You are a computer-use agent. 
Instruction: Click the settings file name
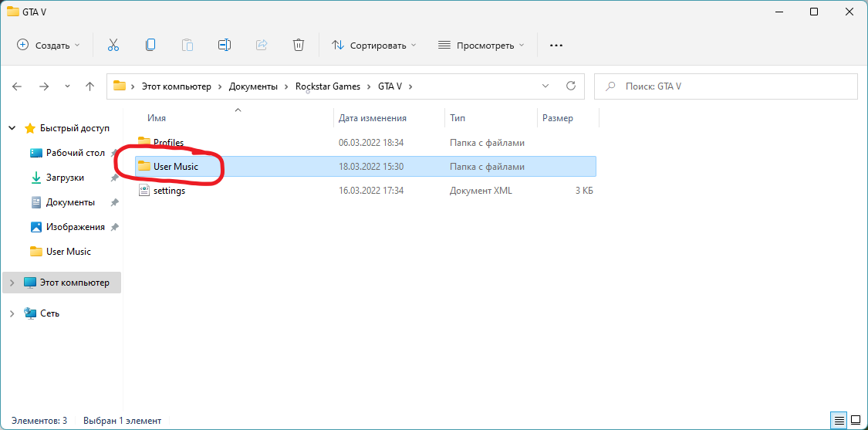point(170,191)
